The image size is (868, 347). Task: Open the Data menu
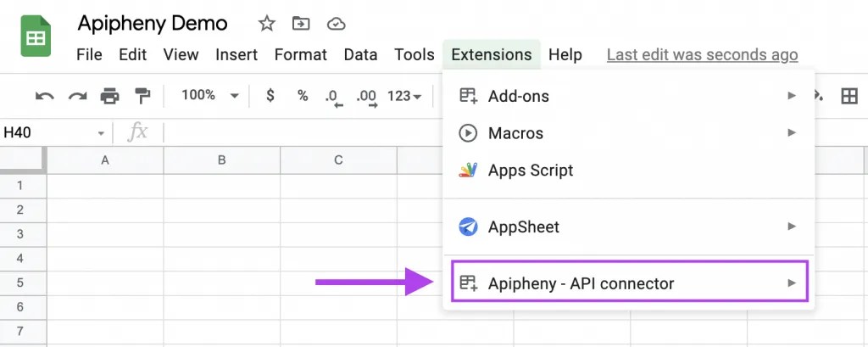point(360,55)
